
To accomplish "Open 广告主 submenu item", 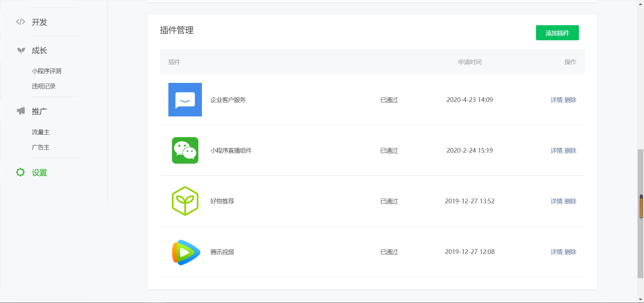I will (x=41, y=147).
